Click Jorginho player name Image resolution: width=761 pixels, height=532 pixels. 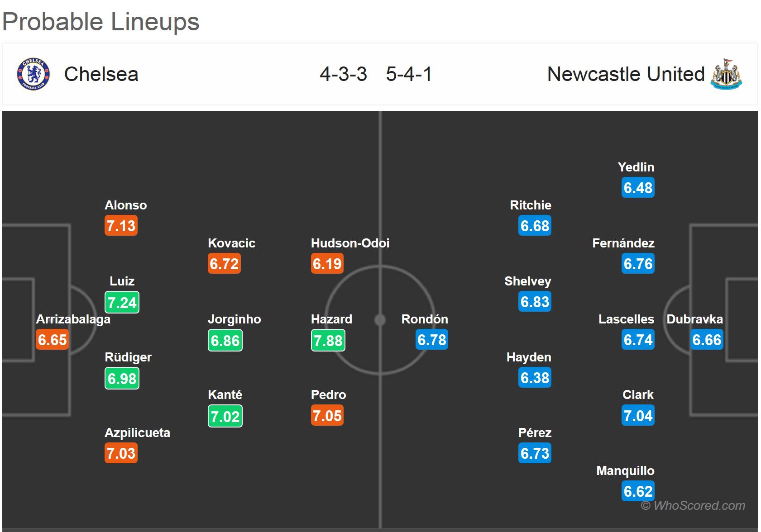[x=234, y=319]
